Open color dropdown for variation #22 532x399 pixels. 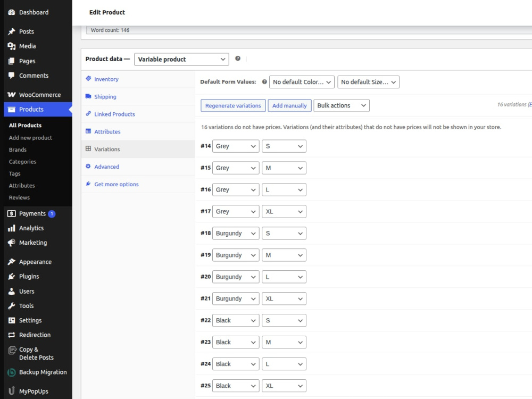(x=236, y=320)
